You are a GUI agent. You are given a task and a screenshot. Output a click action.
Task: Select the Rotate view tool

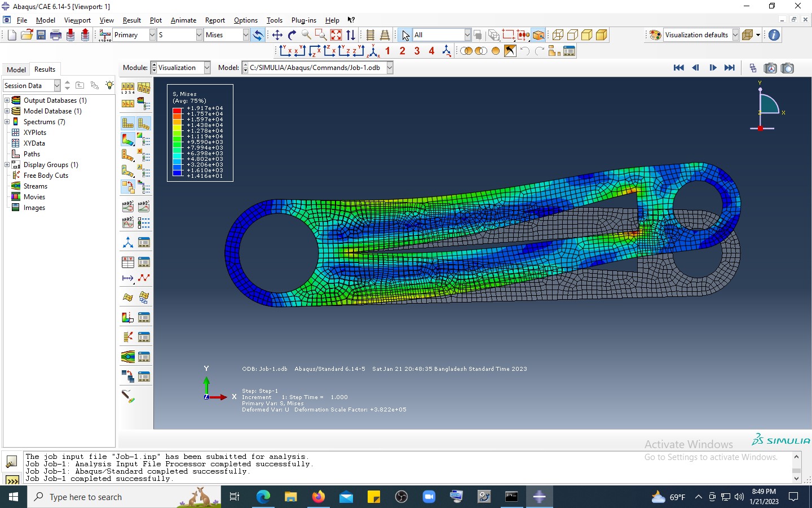coord(292,35)
